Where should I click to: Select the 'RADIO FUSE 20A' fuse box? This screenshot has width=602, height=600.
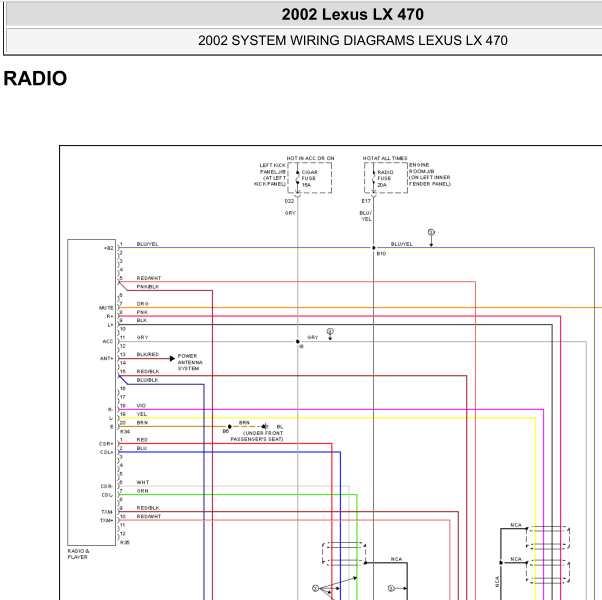tap(386, 178)
